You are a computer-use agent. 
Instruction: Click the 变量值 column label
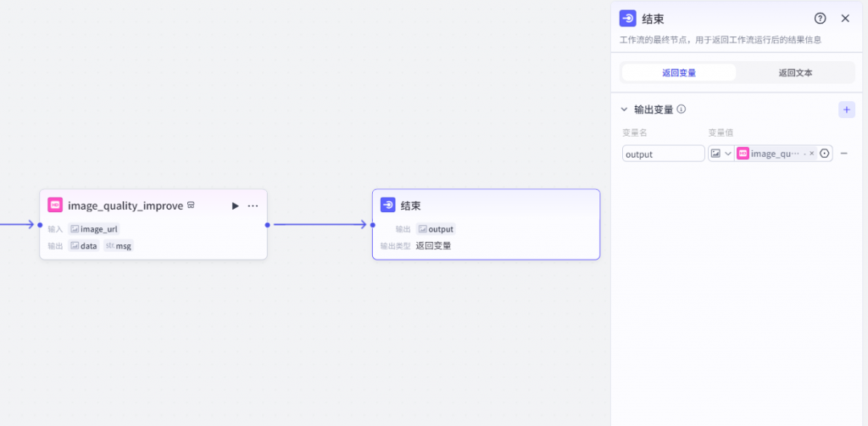click(721, 132)
